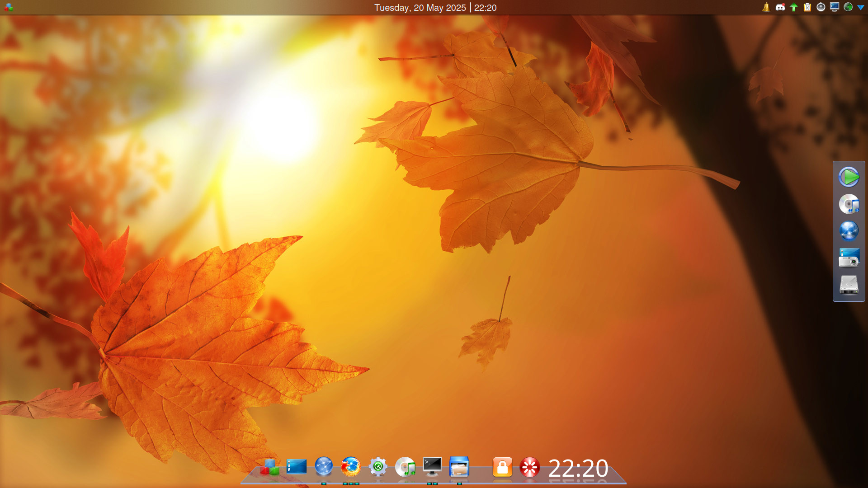Lock the screen with the orange padlock
This screenshot has height=488, width=868.
[502, 467]
